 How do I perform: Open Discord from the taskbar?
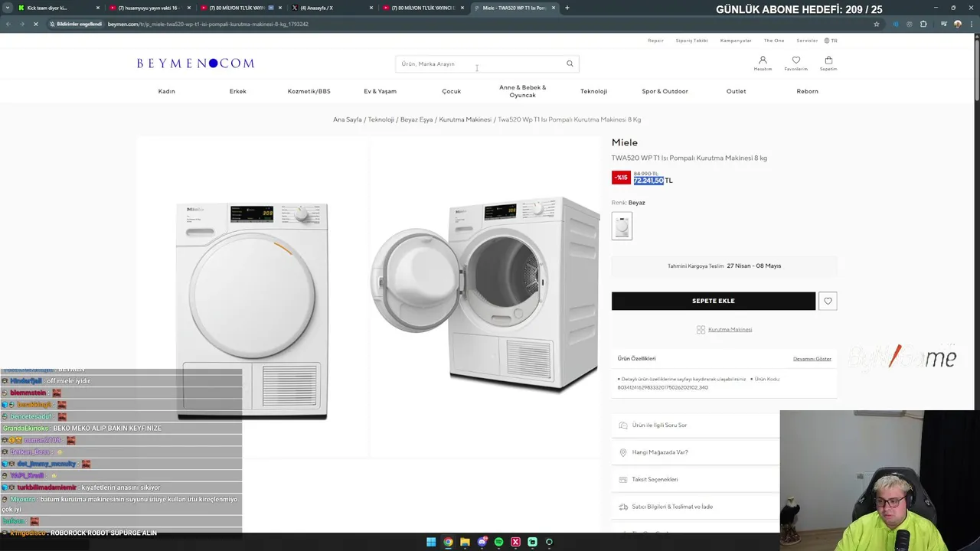pyautogui.click(x=482, y=542)
